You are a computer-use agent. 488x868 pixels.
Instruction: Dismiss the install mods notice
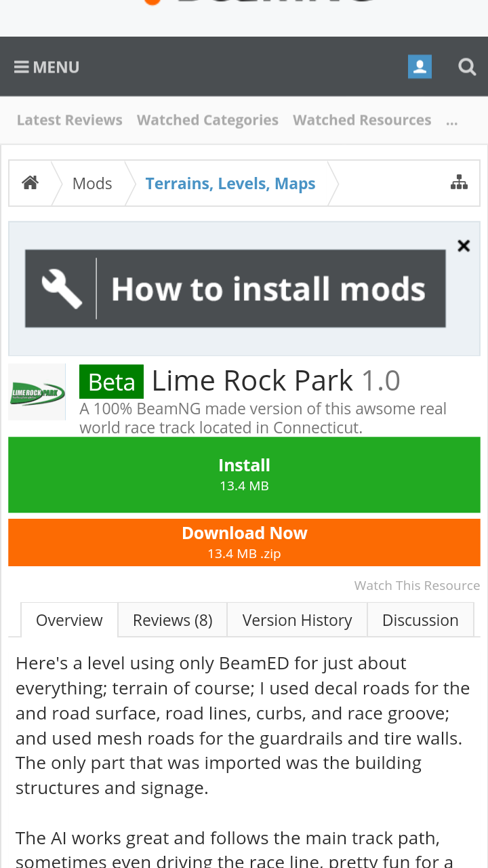coord(464,245)
